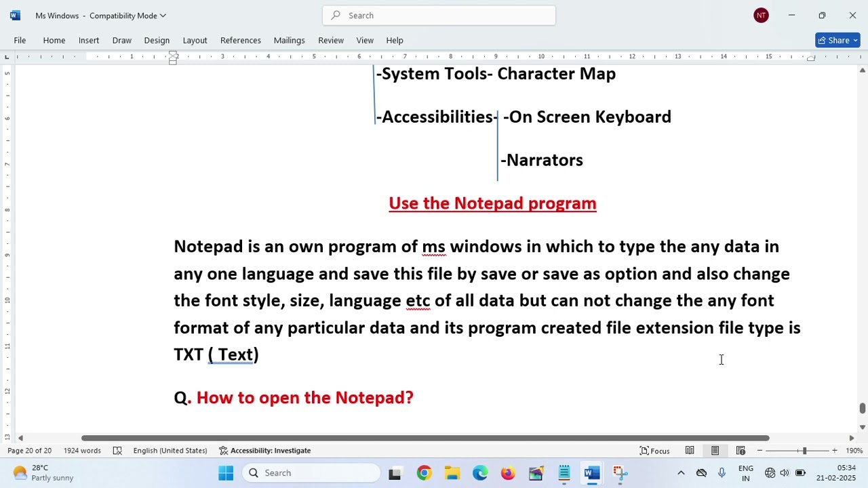This screenshot has height=488, width=868.
Task: Open the Windows Start menu
Action: pyautogui.click(x=226, y=473)
